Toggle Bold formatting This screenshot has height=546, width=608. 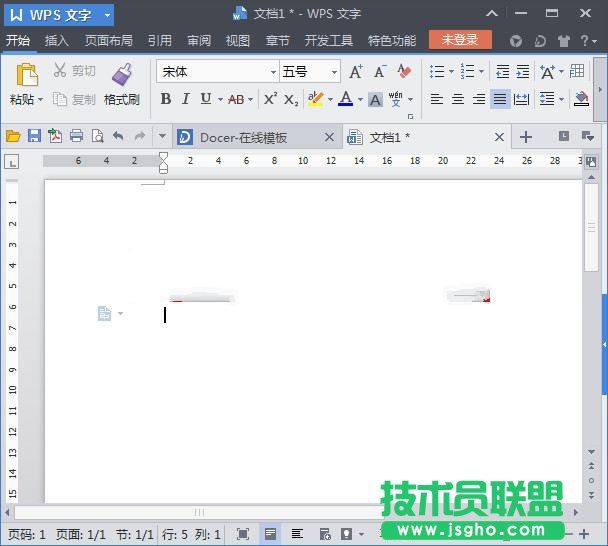pos(166,99)
